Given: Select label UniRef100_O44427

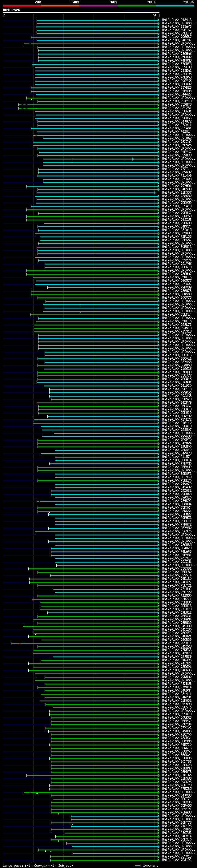Looking at the screenshot, I should click(177, 94).
